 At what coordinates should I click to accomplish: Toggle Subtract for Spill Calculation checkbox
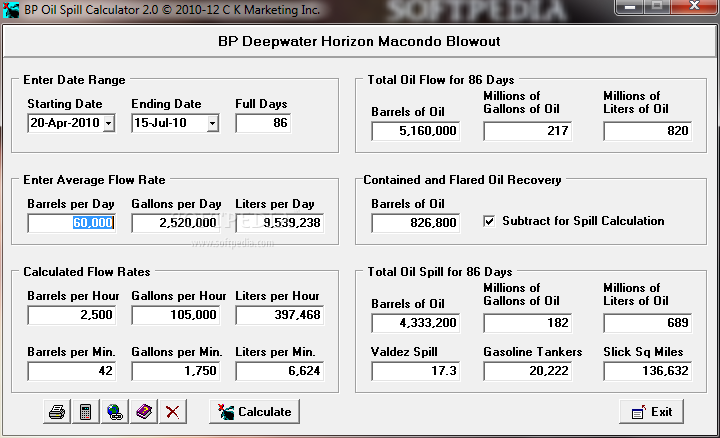[489, 221]
